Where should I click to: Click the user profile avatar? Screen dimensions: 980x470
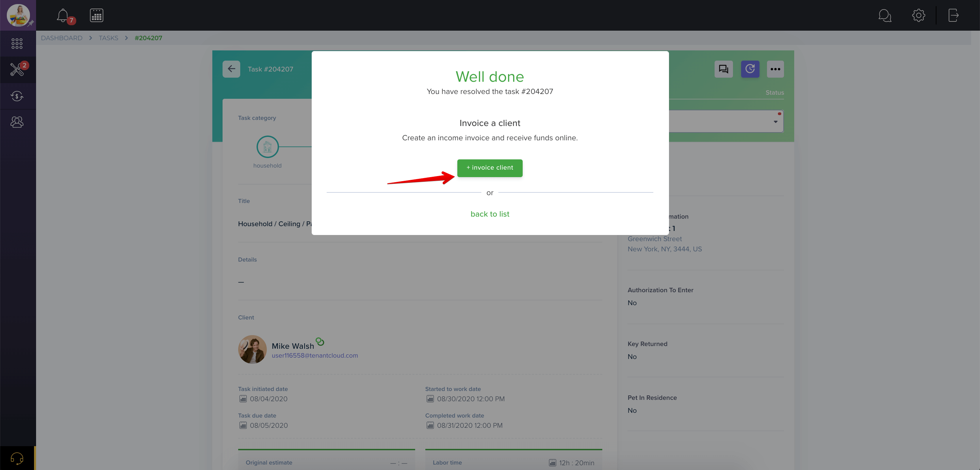(x=18, y=15)
